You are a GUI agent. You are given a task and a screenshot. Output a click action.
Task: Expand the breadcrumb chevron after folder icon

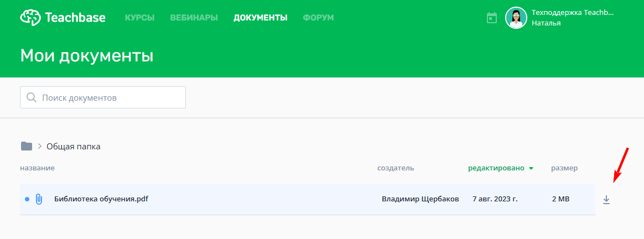[x=40, y=146]
